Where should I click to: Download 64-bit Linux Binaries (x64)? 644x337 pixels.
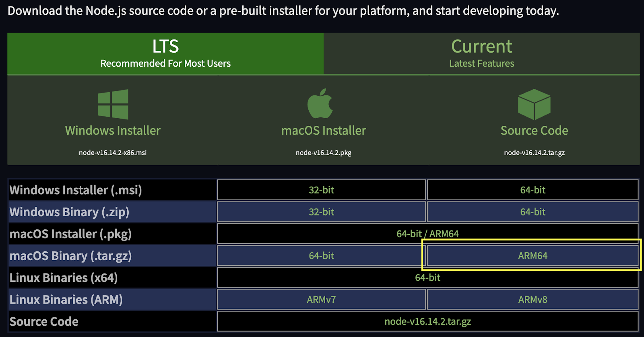pos(427,277)
